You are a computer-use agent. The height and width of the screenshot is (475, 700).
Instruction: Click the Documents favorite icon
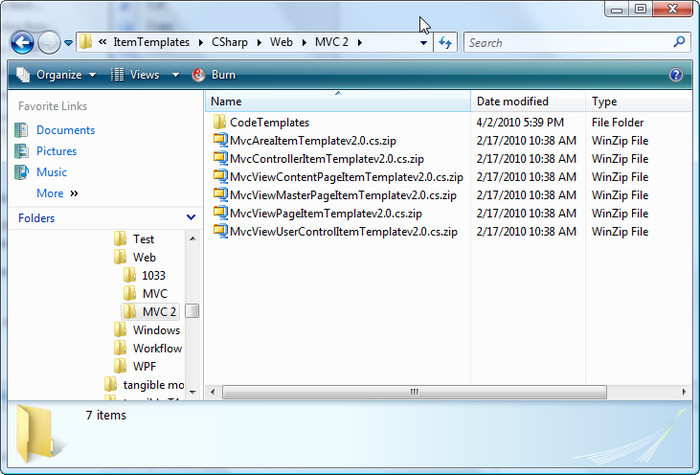tap(21, 130)
